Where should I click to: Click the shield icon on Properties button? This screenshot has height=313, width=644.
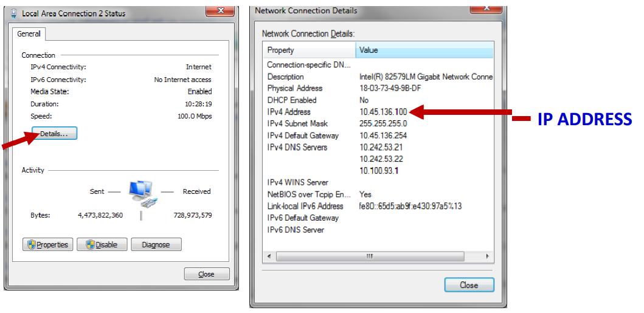(x=32, y=244)
